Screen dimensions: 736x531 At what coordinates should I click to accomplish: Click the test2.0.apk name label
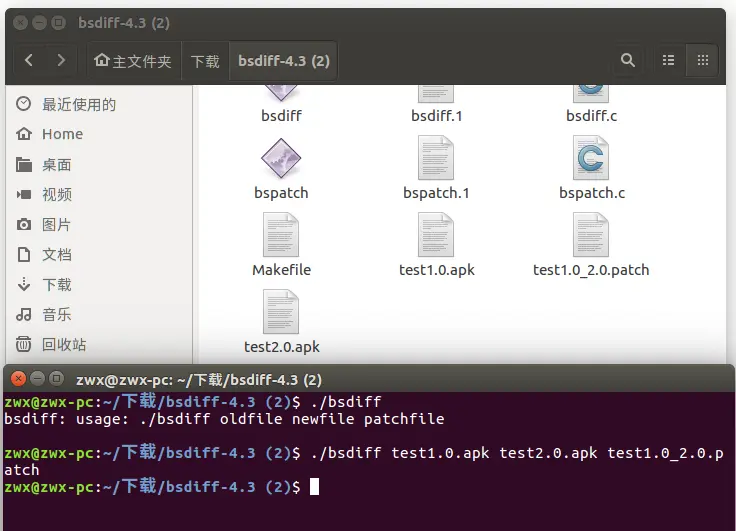click(282, 347)
